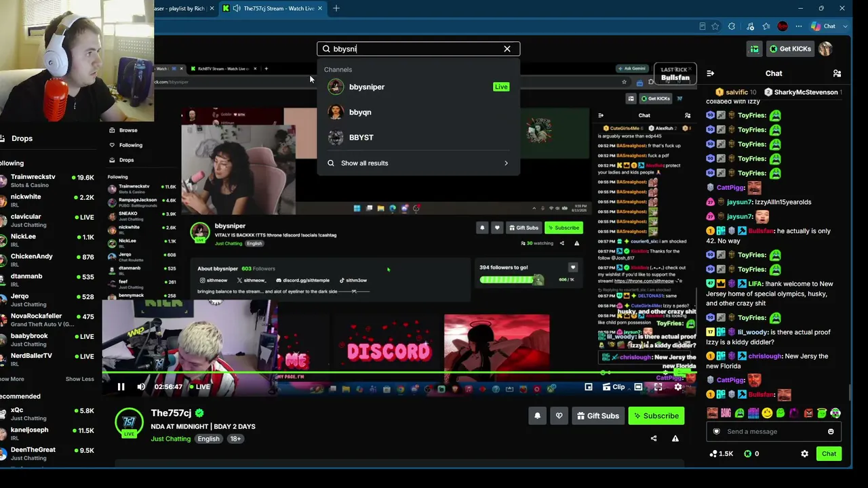Close The757cj Stream tab
Viewport: 868px width, 488px height.
click(319, 8)
